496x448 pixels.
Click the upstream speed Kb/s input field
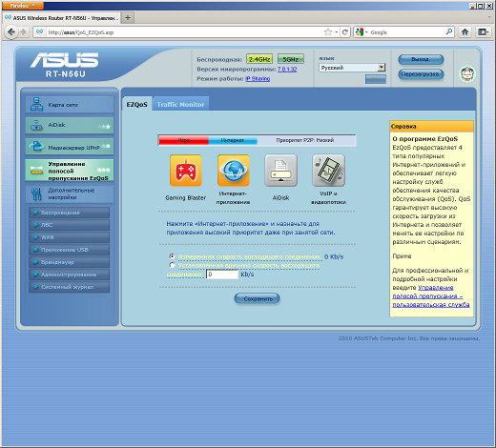tap(222, 275)
